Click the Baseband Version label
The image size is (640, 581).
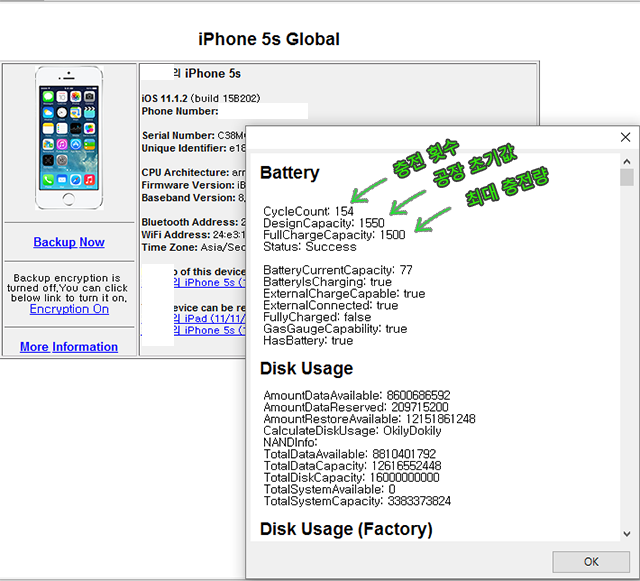click(x=189, y=198)
